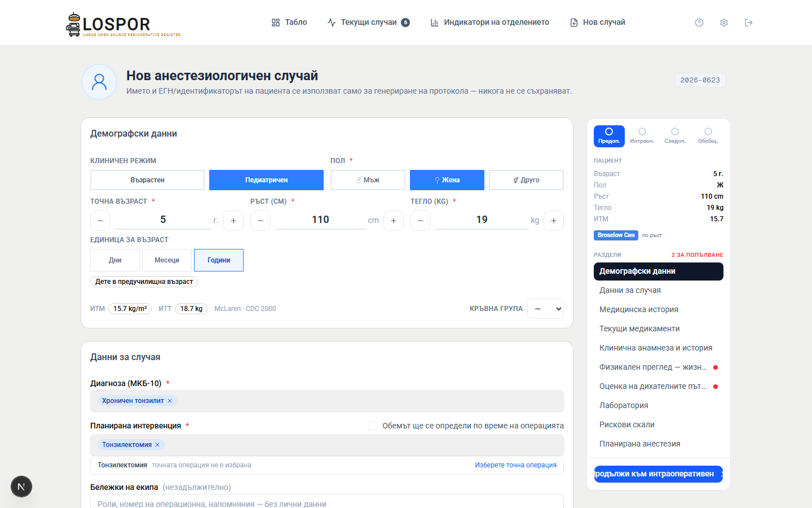
Task: Click Изберете точна операция link
Action: [x=515, y=465]
